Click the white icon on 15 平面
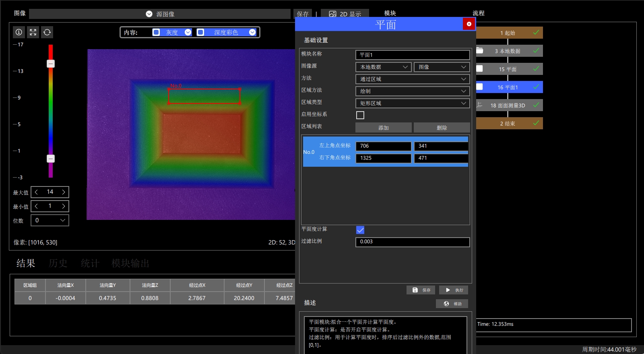This screenshot has height=354, width=644. [479, 69]
